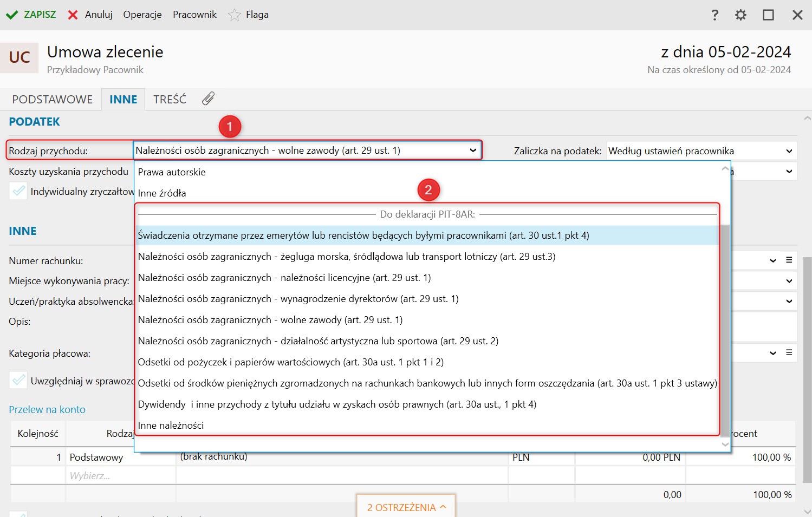Sort by the Kolejność column header
812x517 pixels.
pyautogui.click(x=38, y=434)
